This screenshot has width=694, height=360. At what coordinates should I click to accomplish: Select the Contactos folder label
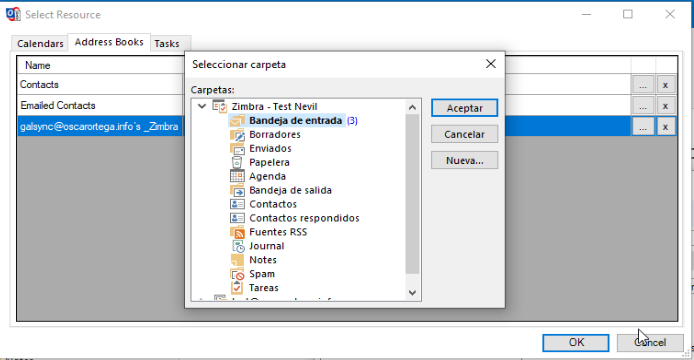(x=273, y=204)
